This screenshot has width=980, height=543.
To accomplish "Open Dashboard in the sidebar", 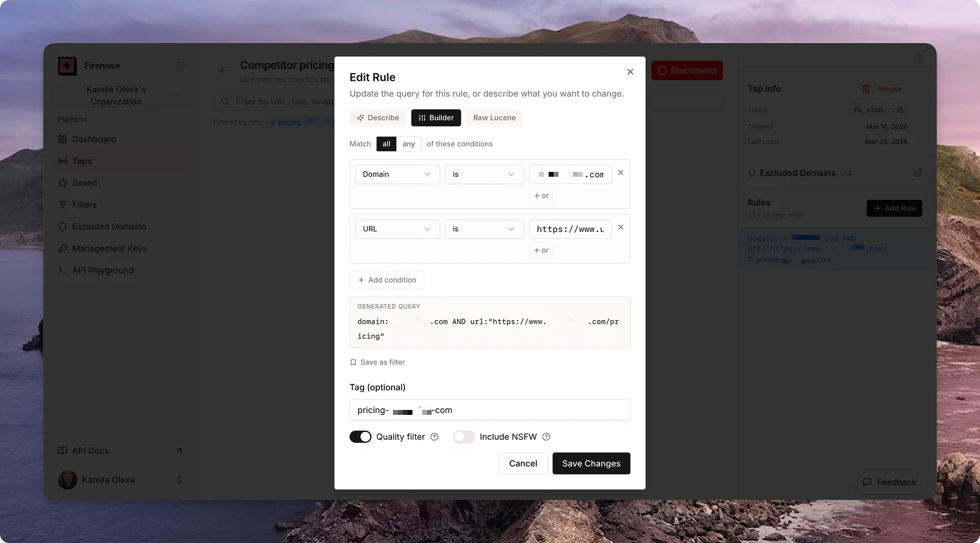I will [122, 139].
